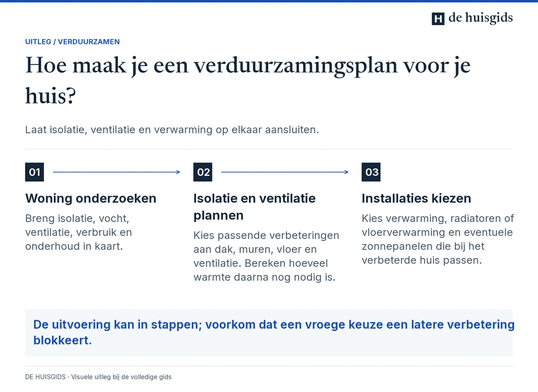Click heading 'Woning onderzoeken'
Image resolution: width=538 pixels, height=392 pixels.
[x=91, y=198]
